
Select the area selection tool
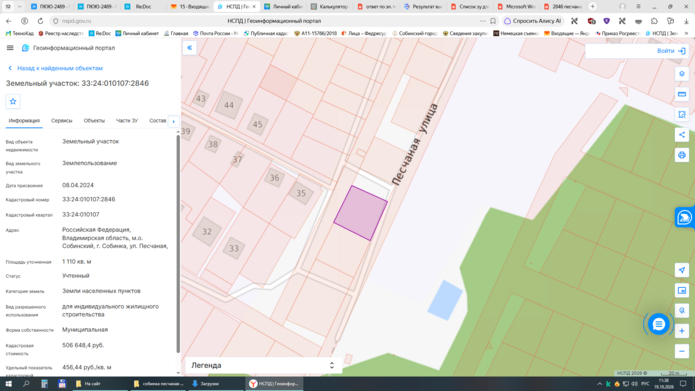[682, 114]
